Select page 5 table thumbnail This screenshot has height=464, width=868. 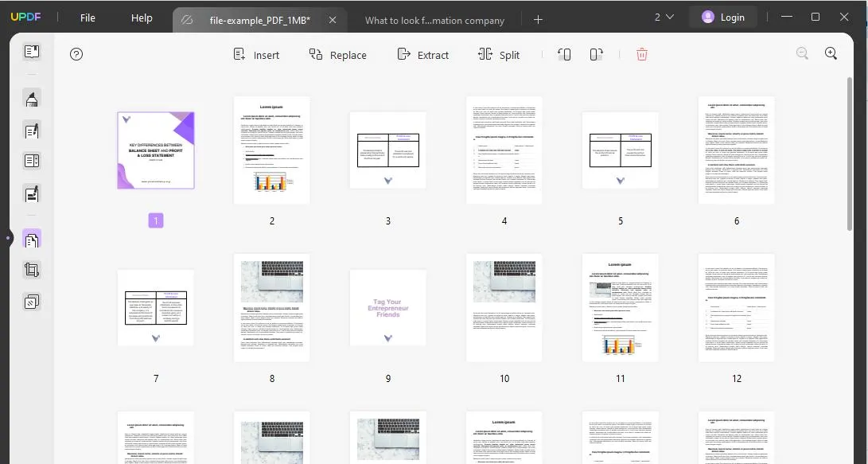(x=621, y=150)
